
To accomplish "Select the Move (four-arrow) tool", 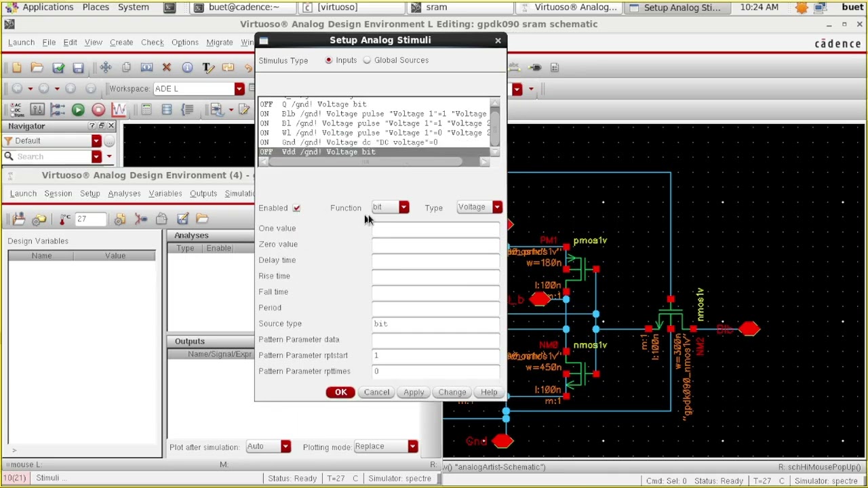I will pyautogui.click(x=106, y=68).
